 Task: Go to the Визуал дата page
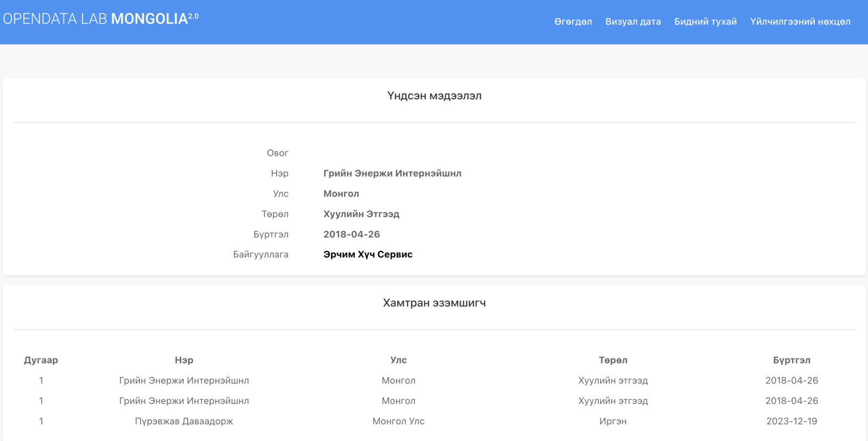[633, 22]
